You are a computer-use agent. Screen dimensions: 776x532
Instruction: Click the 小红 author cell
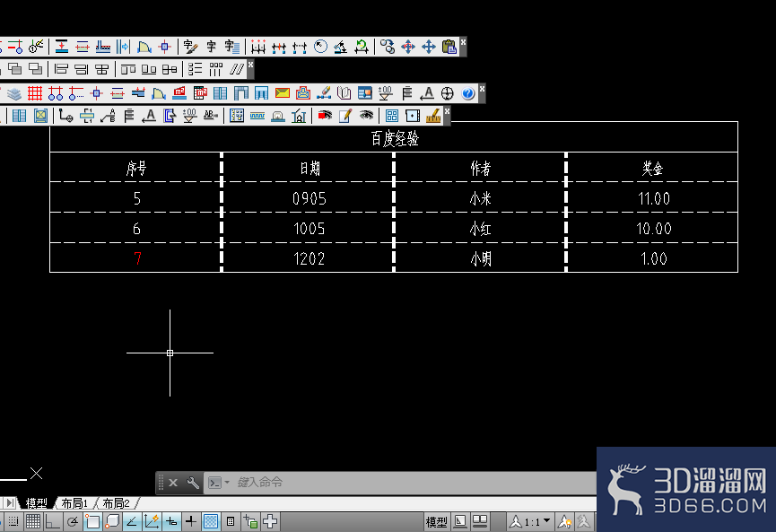pos(480,228)
